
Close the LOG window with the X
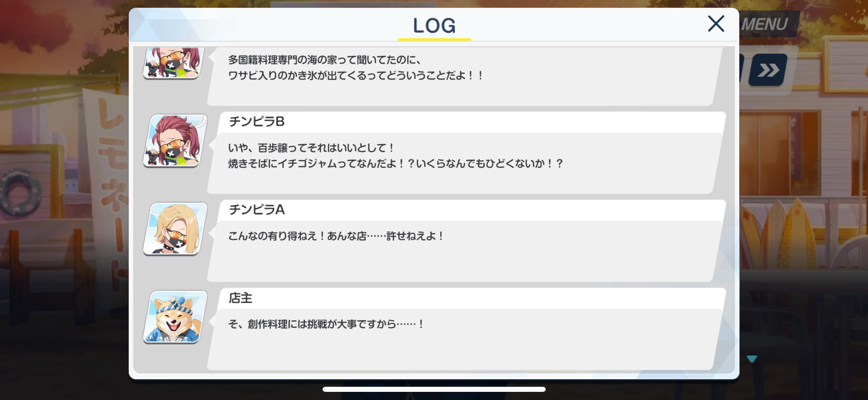click(x=716, y=23)
